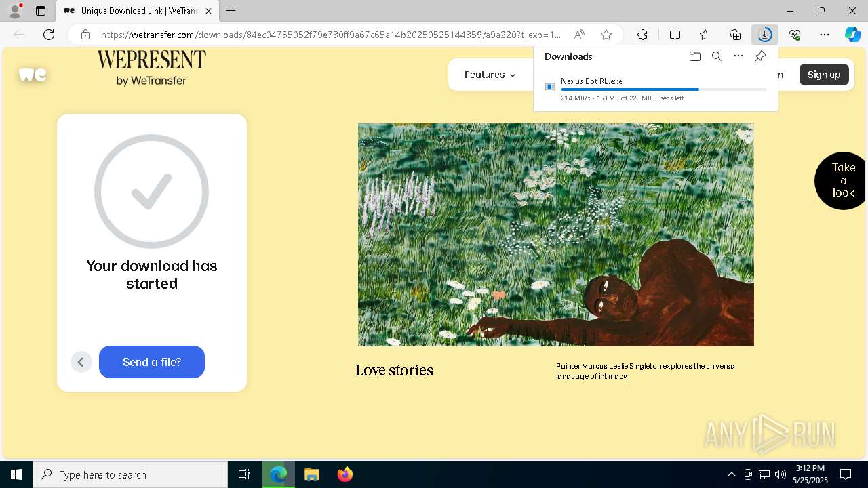
Task: Open the Extensions puzzle icon
Action: (642, 35)
